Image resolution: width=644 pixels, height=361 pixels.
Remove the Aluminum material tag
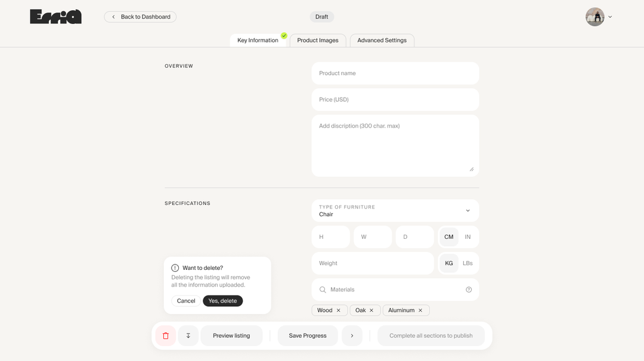tap(420, 310)
